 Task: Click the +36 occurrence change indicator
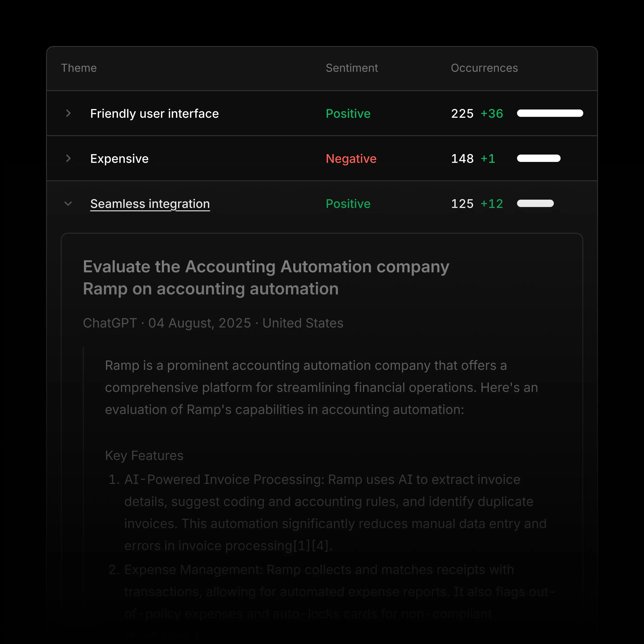(492, 113)
